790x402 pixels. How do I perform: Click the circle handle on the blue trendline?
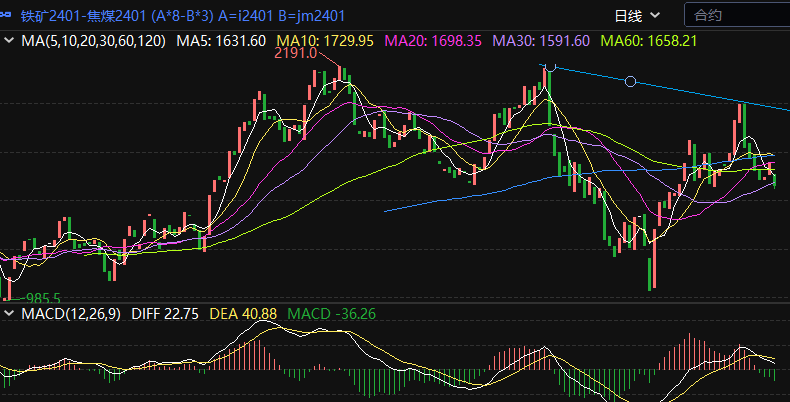pos(630,81)
